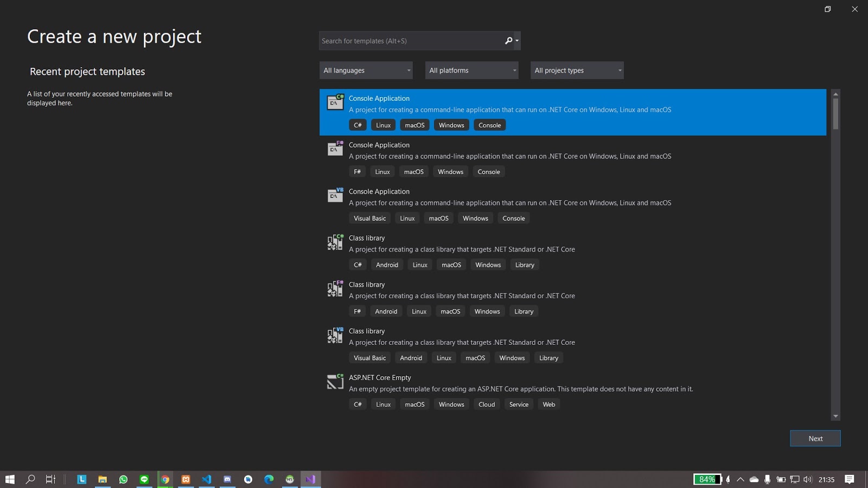Click the Android tag on C# Class library
Image resolution: width=868 pixels, height=488 pixels.
pyautogui.click(x=387, y=265)
